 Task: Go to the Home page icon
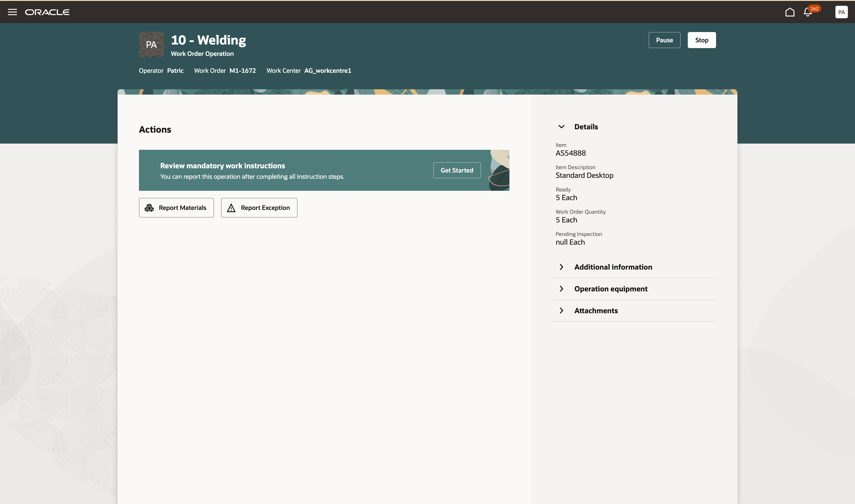(x=790, y=12)
